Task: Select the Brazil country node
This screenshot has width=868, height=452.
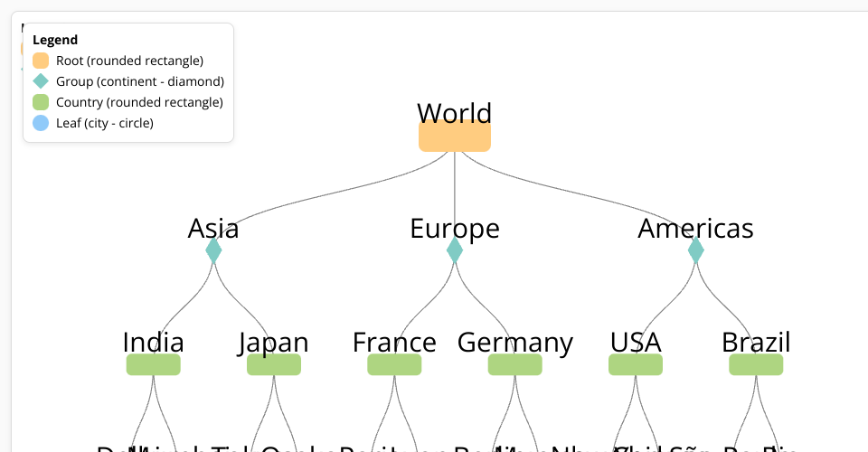Action: point(756,364)
